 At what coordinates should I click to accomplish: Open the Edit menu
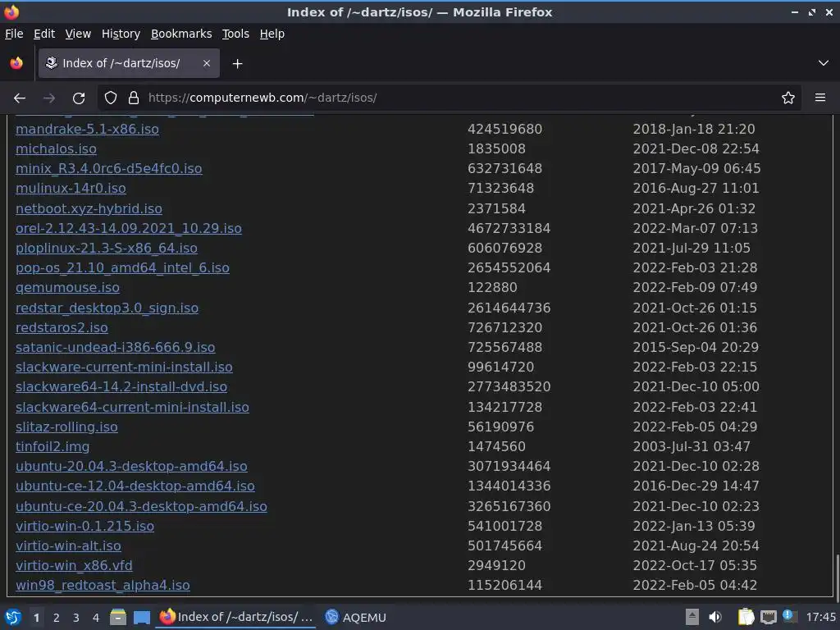click(x=44, y=34)
